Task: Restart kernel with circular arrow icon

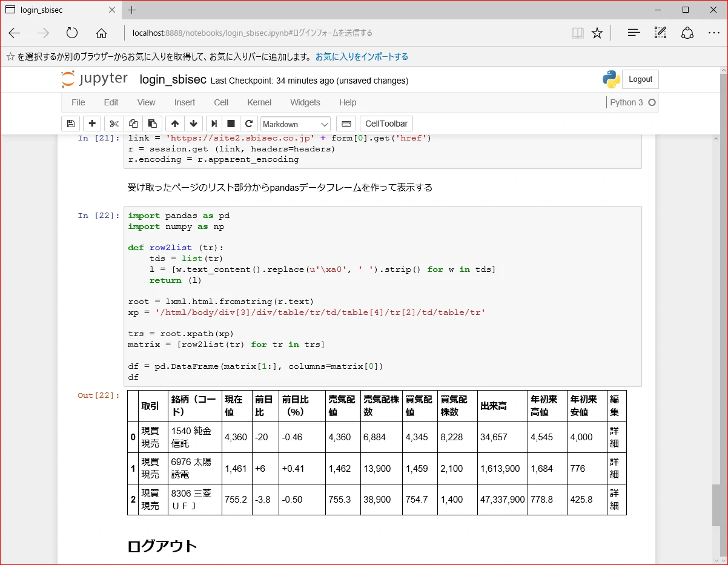Action: point(249,124)
